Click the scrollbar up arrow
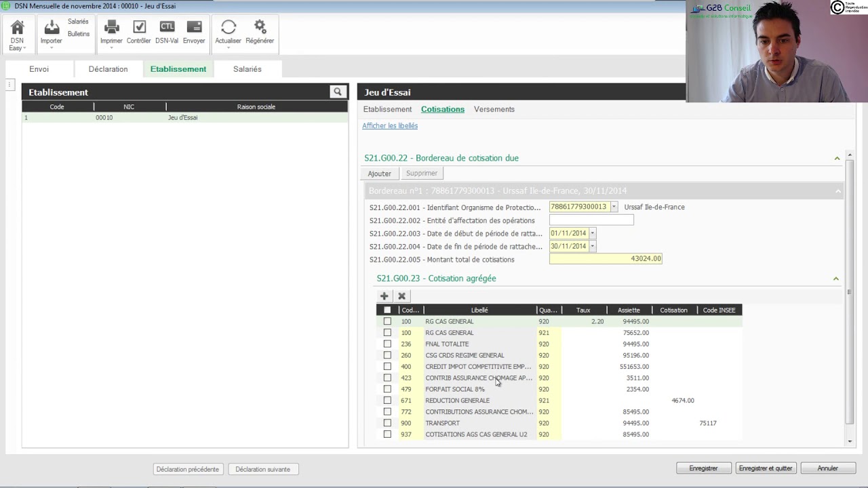Image resolution: width=868 pixels, height=488 pixels. 849,155
